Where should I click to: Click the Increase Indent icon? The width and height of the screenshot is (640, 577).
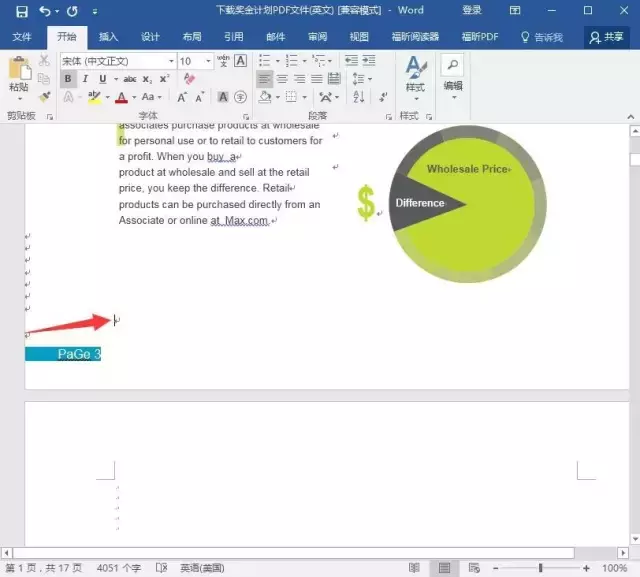(369, 61)
